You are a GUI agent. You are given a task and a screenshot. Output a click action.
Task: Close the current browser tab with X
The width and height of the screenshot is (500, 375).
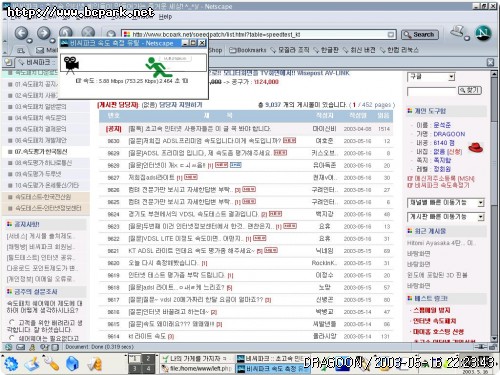pos(490,62)
